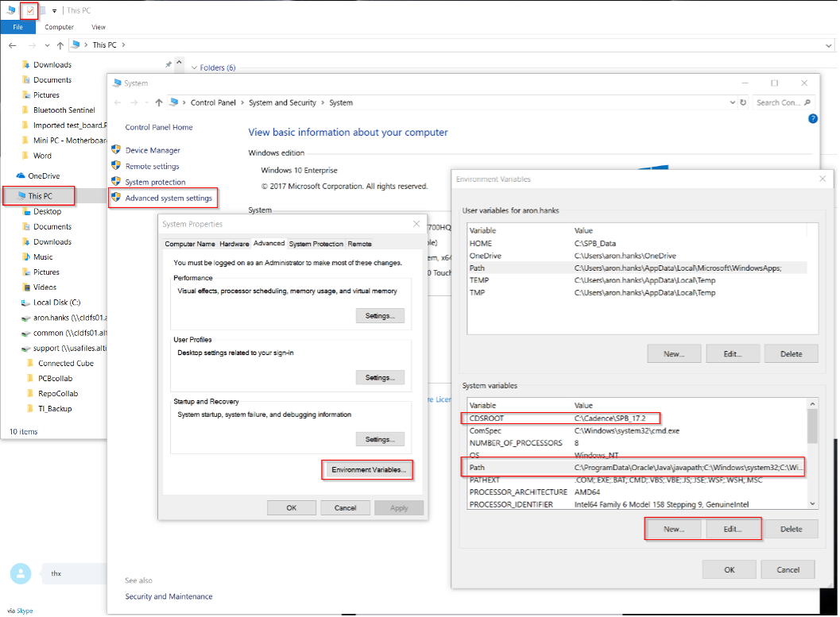Click the system variables scrollbar down arrow

(813, 504)
